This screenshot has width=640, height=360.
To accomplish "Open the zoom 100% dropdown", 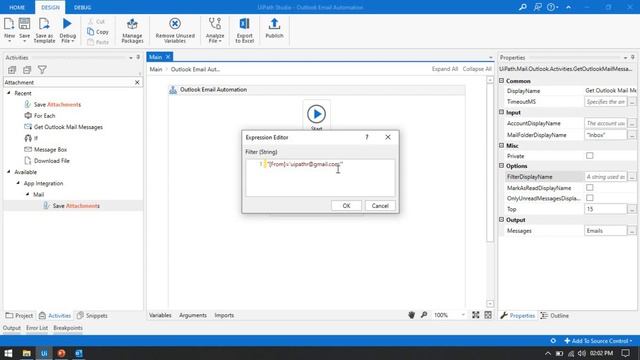I will pyautogui.click(x=463, y=315).
